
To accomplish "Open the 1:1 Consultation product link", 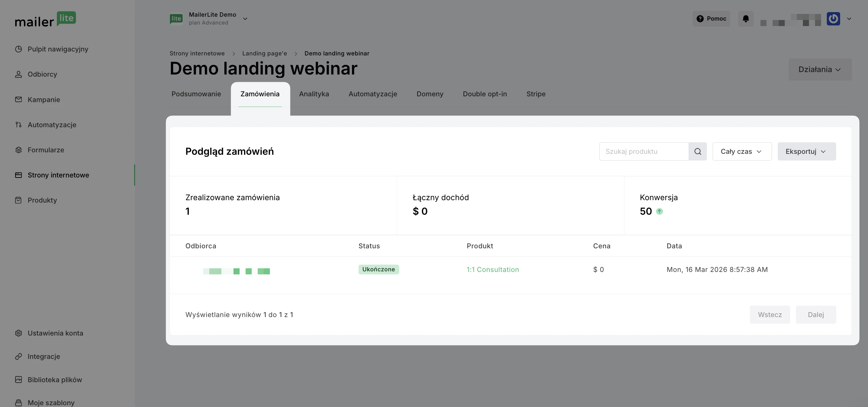I will [492, 270].
